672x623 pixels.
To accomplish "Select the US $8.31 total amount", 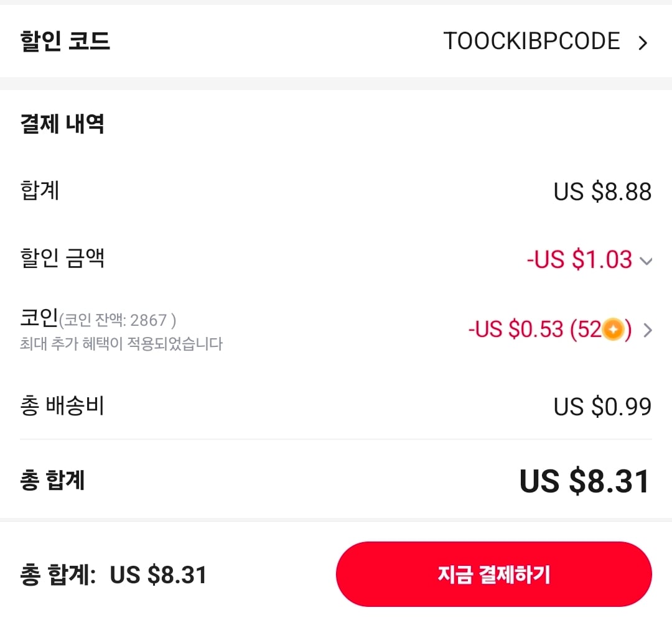I will 594,479.
